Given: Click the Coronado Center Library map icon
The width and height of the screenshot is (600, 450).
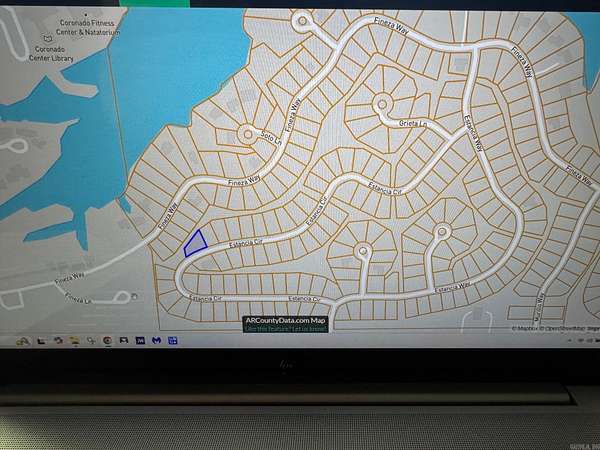Looking at the screenshot, I should click(x=41, y=41).
